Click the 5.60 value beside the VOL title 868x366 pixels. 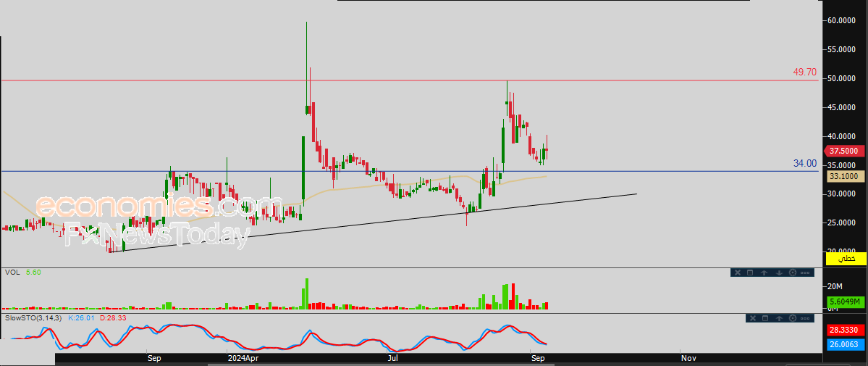pos(33,273)
